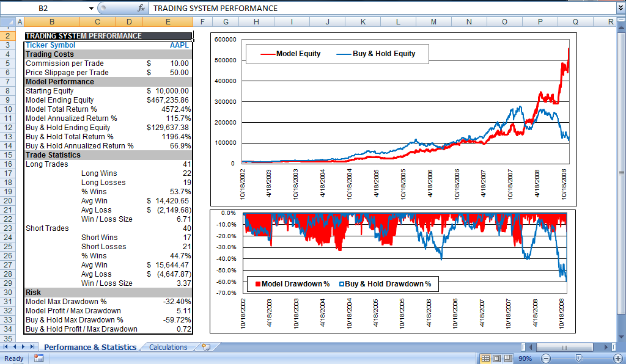Select column P header
Screen dimensions: 626x364
pyautogui.click(x=540, y=22)
